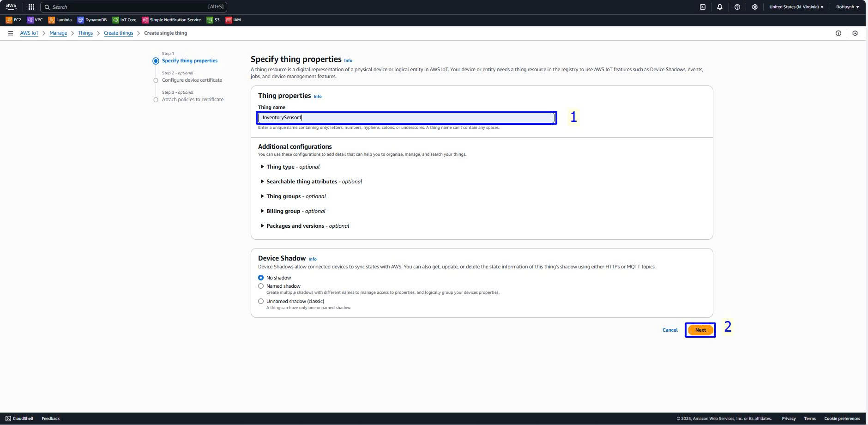Go to Things in the breadcrumb

85,33
